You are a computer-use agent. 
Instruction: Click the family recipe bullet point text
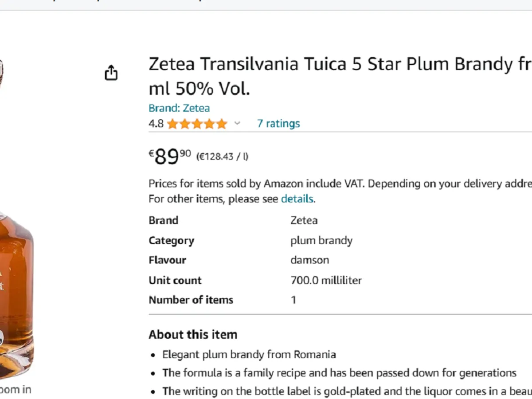339,373
